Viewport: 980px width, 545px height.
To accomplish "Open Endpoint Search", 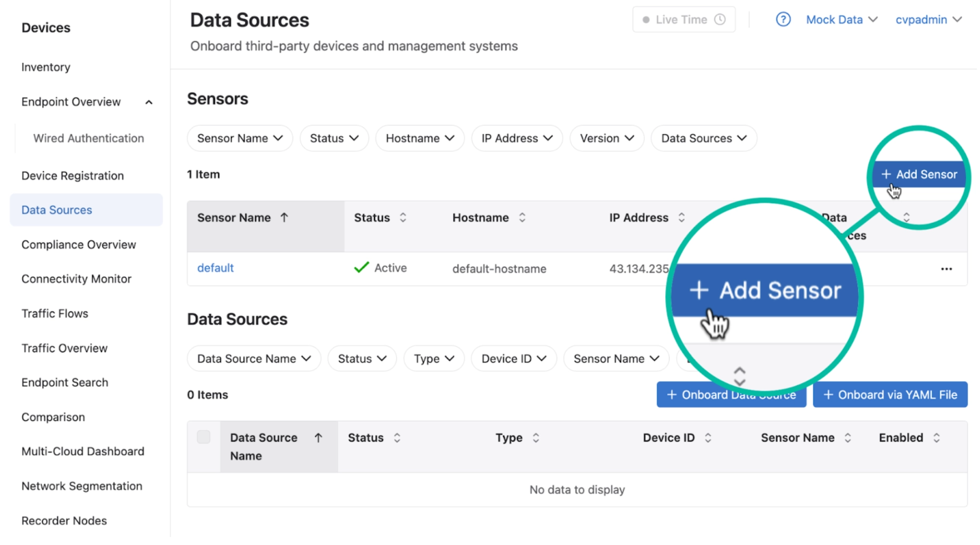I will click(x=65, y=382).
